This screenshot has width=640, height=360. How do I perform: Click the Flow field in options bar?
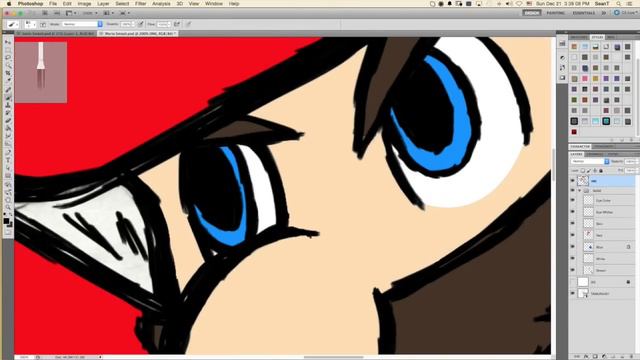pos(163,24)
